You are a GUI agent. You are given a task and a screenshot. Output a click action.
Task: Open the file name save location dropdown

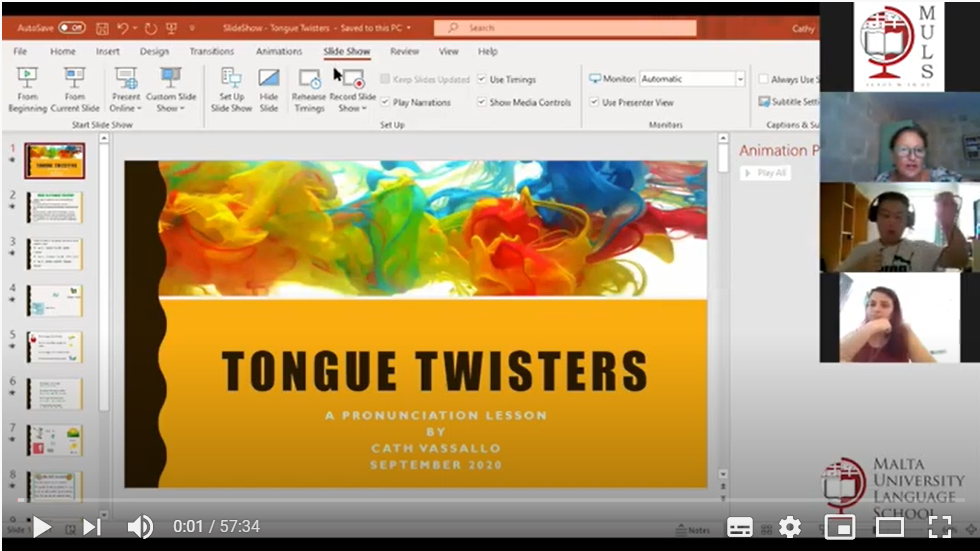point(409,28)
